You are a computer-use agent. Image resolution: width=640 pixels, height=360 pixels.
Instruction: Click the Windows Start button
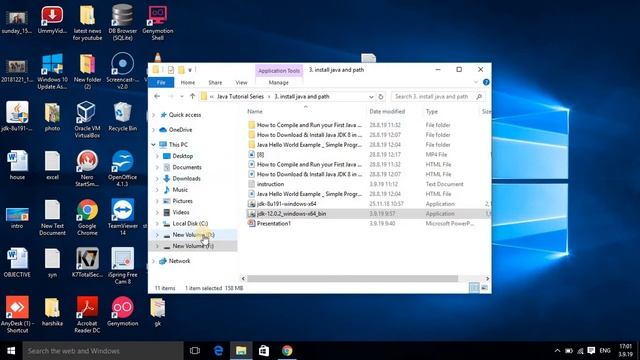[x=11, y=351]
